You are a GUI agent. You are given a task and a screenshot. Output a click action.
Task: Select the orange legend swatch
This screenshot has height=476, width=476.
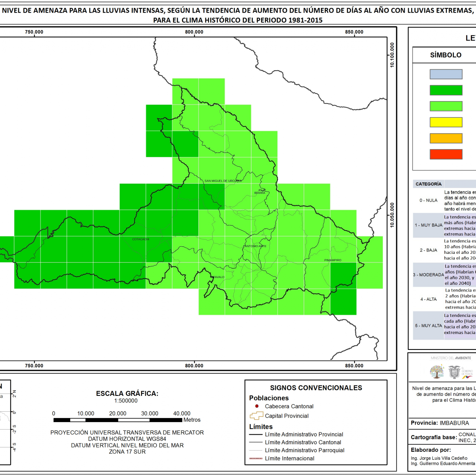[446, 138]
